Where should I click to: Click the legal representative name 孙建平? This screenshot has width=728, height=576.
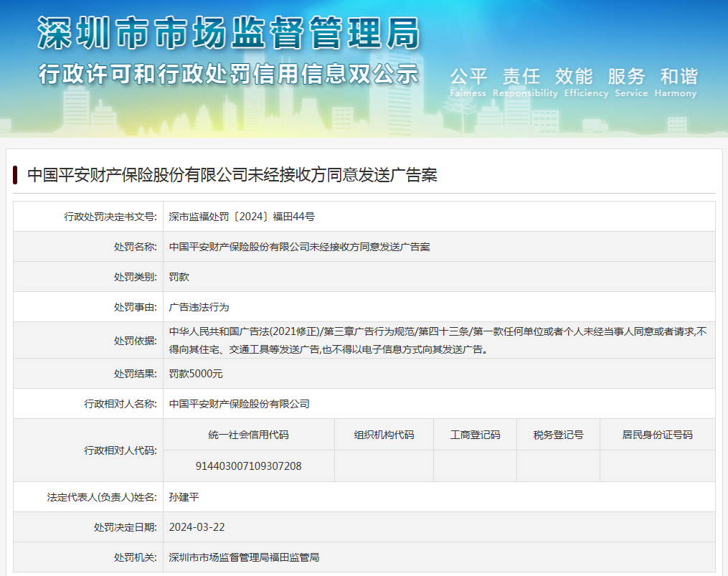[184, 496]
